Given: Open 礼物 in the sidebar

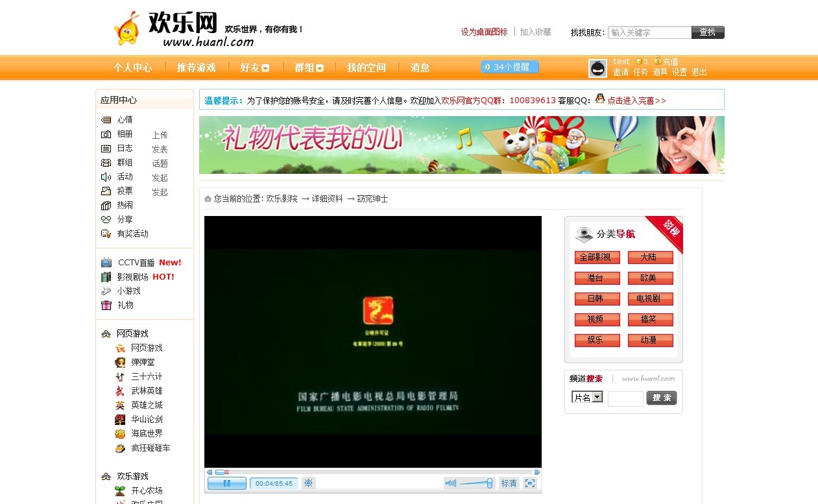Looking at the screenshot, I should 125,306.
